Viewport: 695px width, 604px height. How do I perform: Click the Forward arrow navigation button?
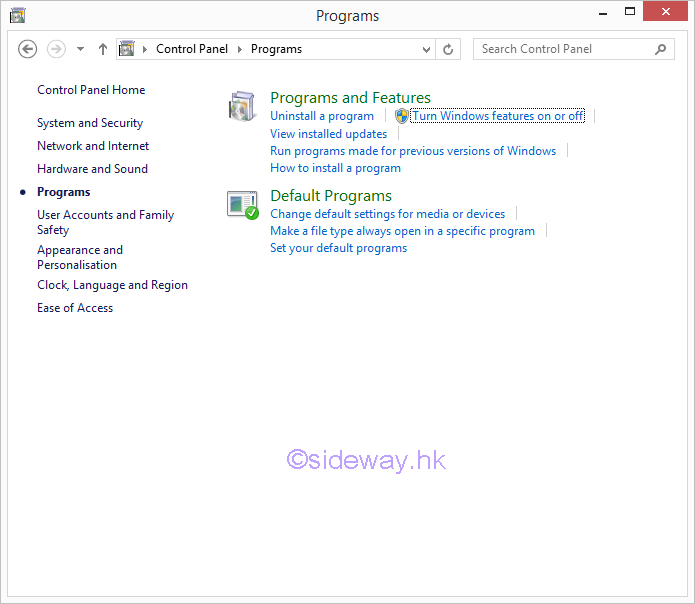click(57, 49)
